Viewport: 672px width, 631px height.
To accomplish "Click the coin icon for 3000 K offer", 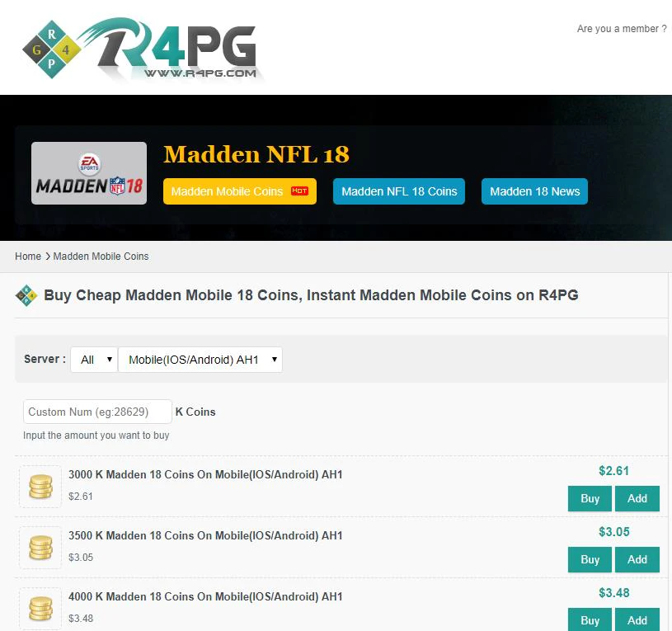I will tap(40, 487).
